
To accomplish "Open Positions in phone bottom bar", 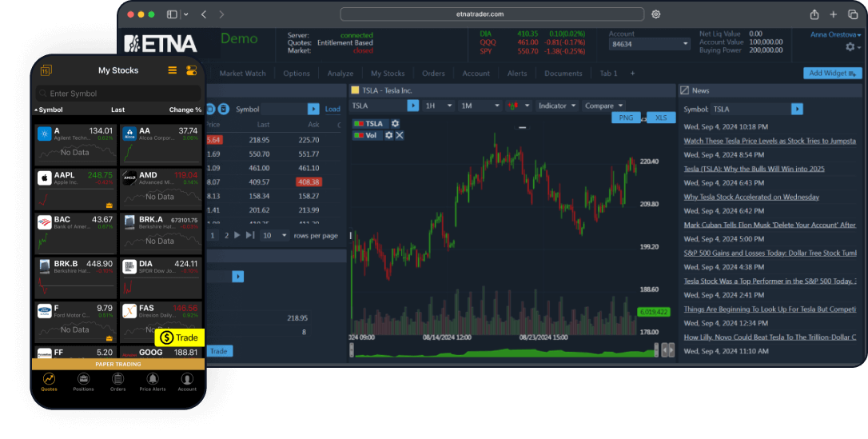I will pos(84,382).
